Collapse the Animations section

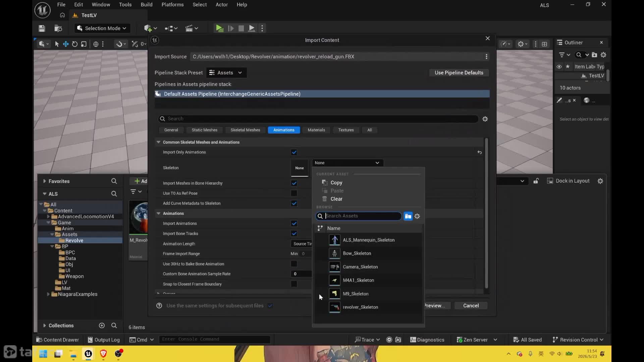158,214
